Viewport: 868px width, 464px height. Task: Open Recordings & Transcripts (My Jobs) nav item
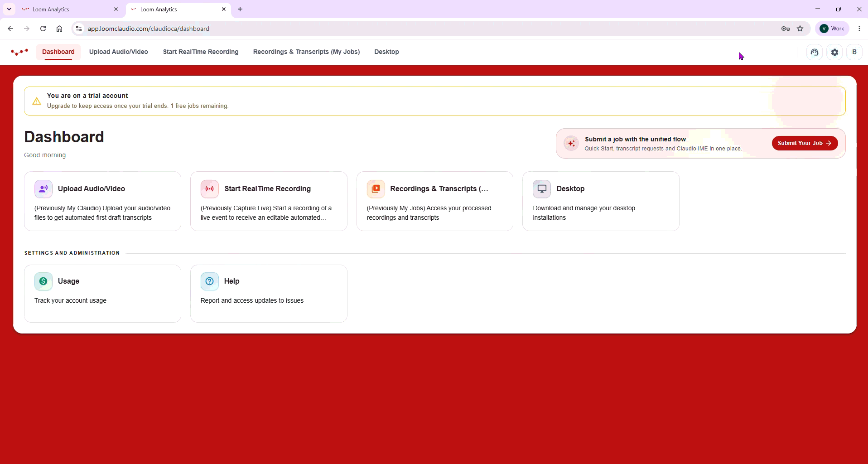(307, 52)
